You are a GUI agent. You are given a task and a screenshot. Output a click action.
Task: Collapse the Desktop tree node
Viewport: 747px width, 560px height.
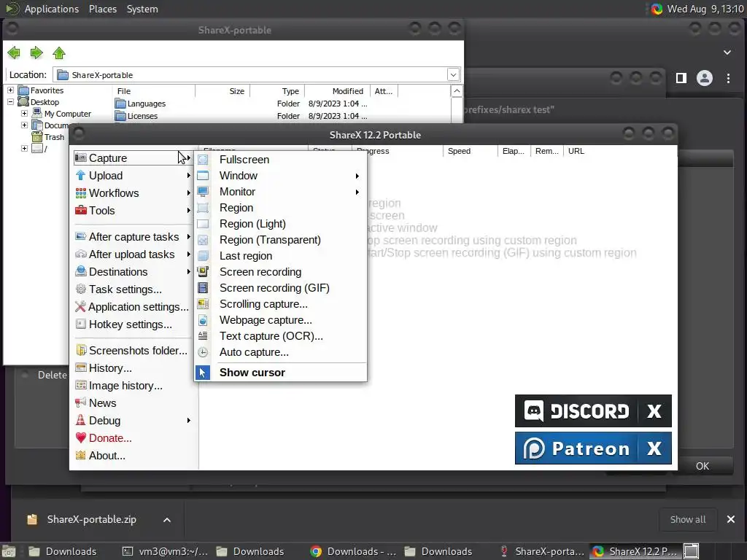point(10,102)
